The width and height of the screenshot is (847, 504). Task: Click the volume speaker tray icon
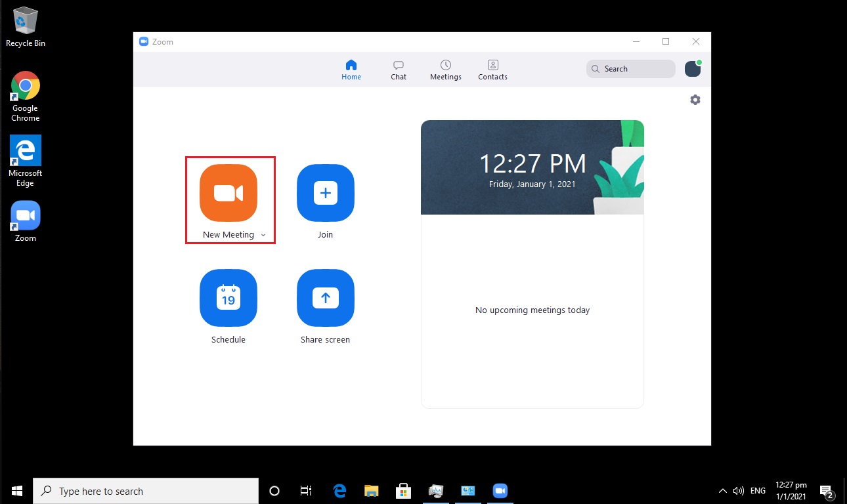[x=739, y=491]
